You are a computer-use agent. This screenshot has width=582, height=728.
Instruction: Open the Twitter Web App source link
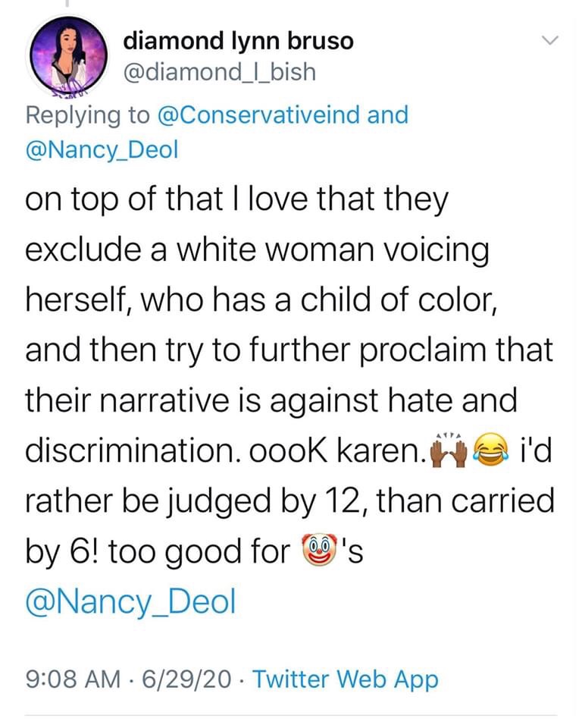tap(345, 679)
